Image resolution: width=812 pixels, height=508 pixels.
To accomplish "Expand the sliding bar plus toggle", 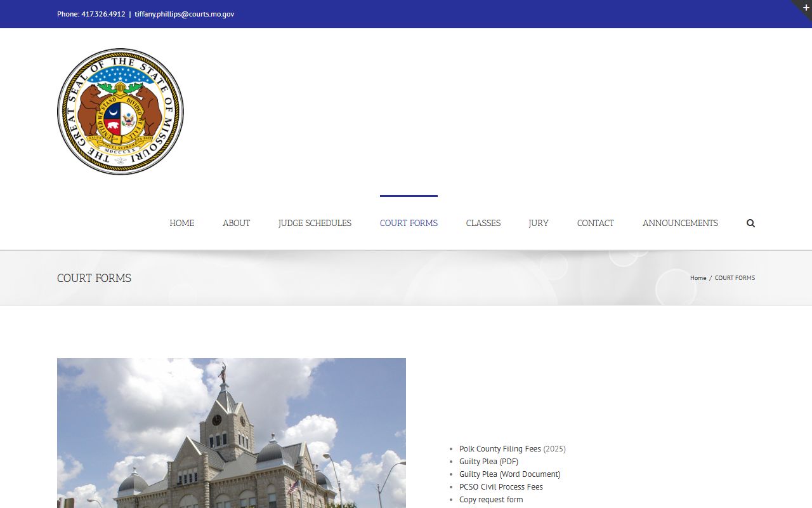I will tap(806, 7).
